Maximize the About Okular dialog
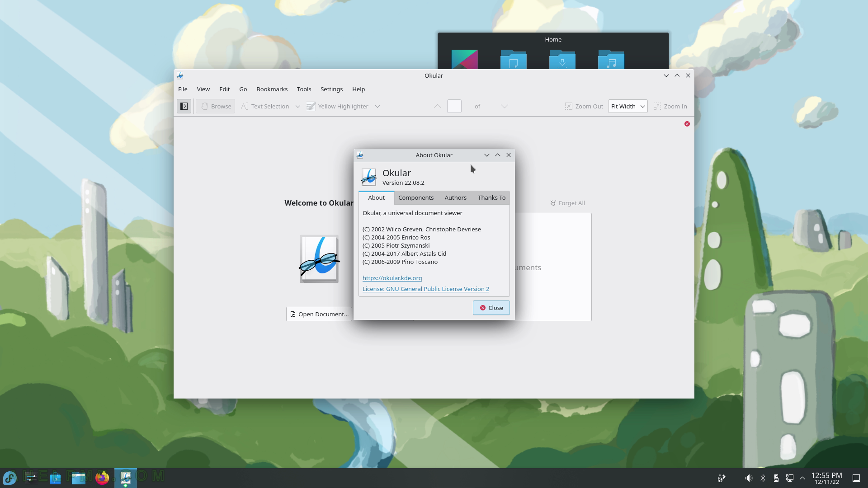Image resolution: width=868 pixels, height=488 pixels. [x=498, y=155]
